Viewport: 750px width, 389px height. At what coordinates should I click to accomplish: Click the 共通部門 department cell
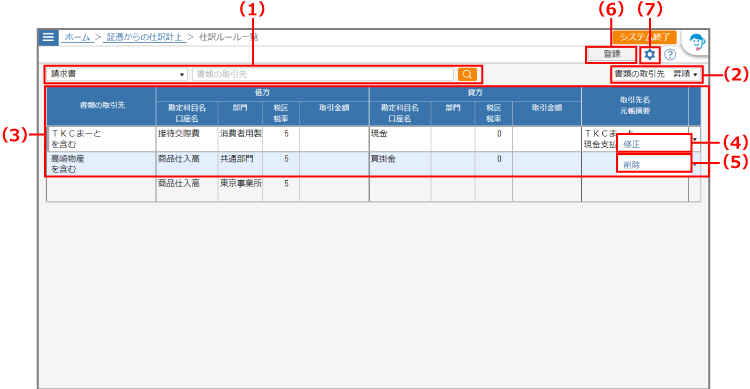tap(240, 164)
